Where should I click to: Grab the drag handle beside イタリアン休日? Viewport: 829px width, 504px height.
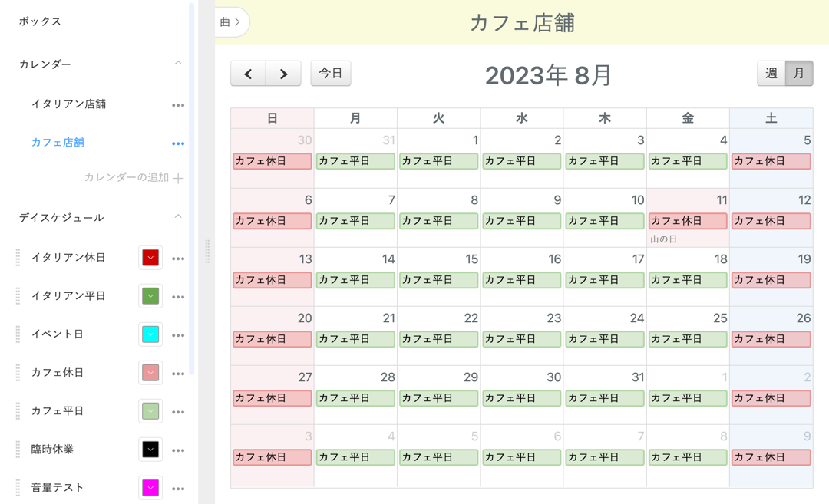pyautogui.click(x=18, y=258)
